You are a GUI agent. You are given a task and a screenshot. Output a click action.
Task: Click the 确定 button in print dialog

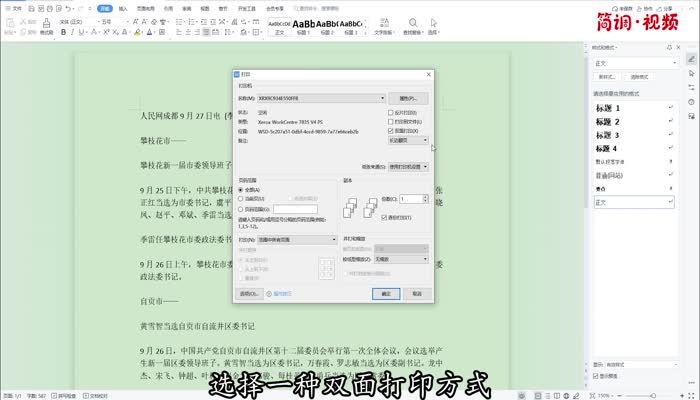click(386, 294)
